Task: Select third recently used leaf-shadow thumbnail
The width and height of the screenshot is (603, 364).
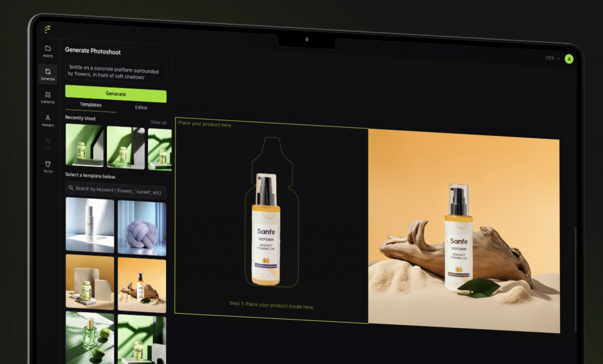Action: click(160, 150)
